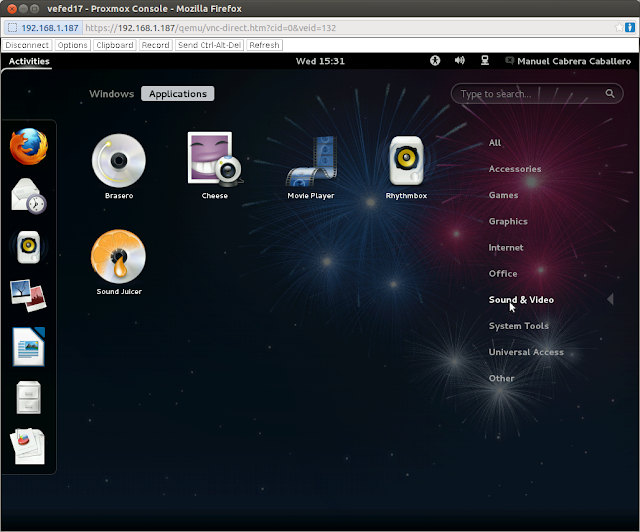Select the Applications tab
Image resolution: width=640 pixels, height=532 pixels.
[178, 93]
